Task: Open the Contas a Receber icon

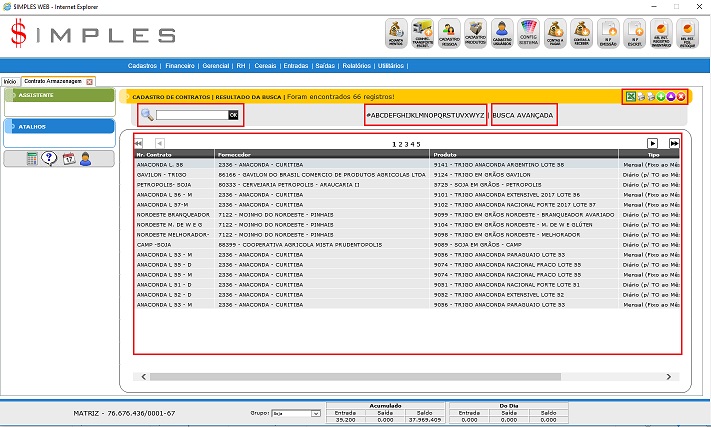Action: tap(581, 33)
